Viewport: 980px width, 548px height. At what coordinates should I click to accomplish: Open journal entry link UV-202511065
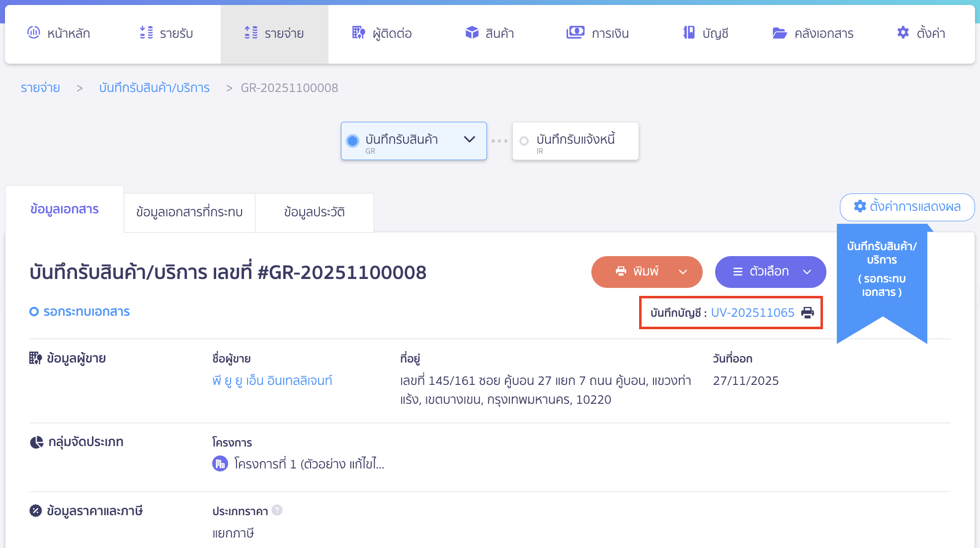tap(752, 313)
